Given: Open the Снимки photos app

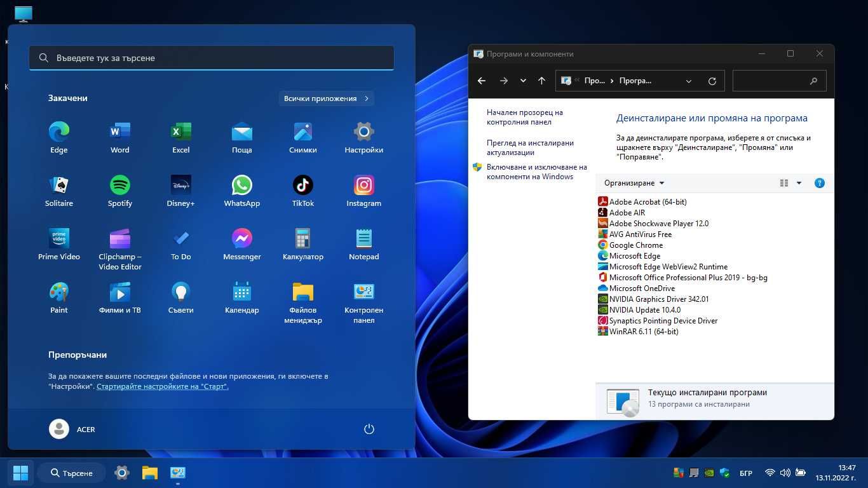Looking at the screenshot, I should pos(303,138).
